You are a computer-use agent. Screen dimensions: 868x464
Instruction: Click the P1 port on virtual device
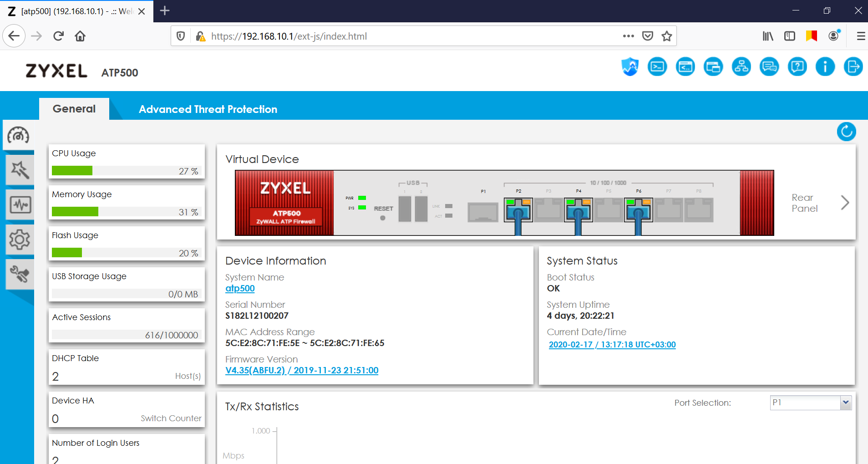point(483,212)
